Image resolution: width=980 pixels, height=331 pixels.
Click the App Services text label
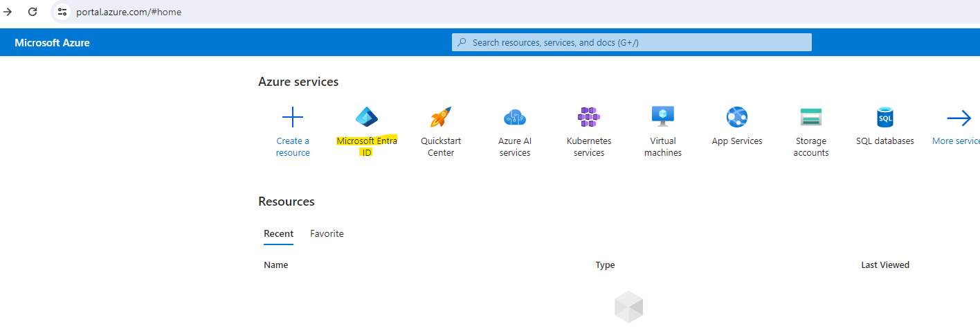[x=737, y=141]
